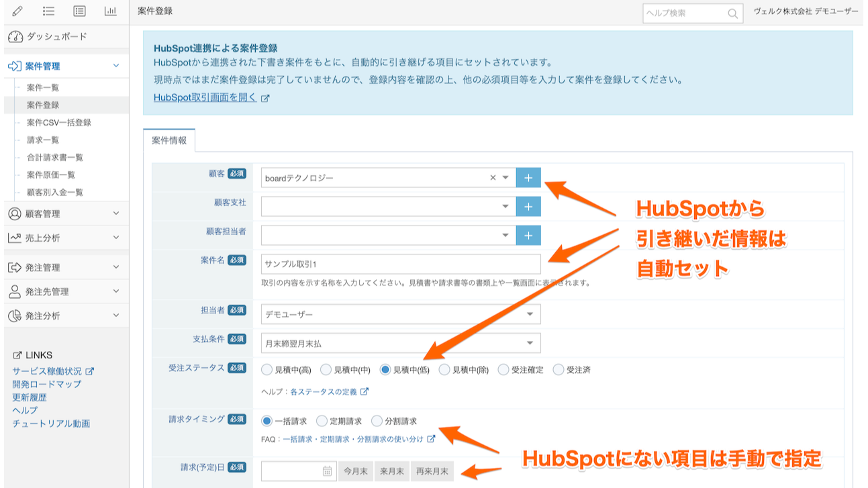This screenshot has height=488, width=868.
Task: Click the pencil icon in top toolbar
Action: 17,11
